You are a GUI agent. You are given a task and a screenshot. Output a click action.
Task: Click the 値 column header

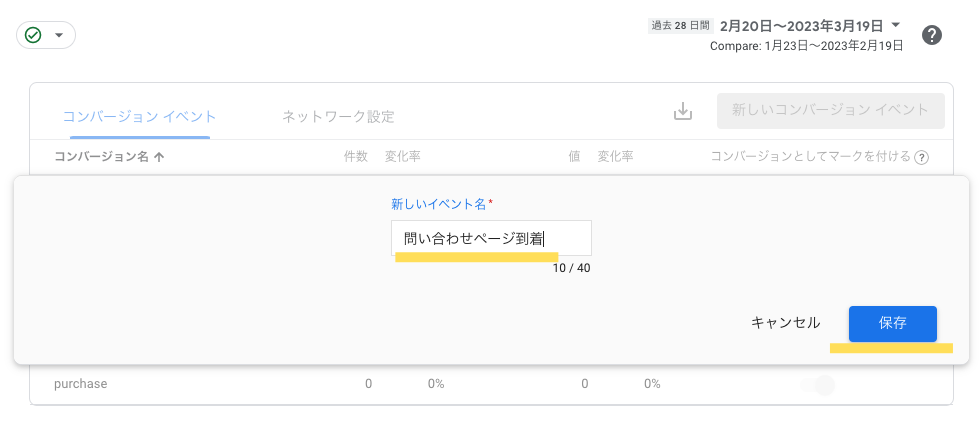[x=574, y=157]
